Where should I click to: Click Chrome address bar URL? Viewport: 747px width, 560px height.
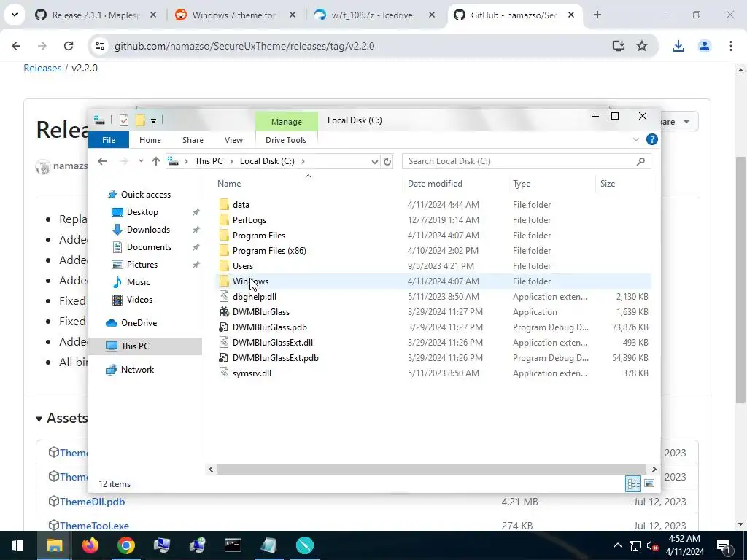[x=244, y=46]
